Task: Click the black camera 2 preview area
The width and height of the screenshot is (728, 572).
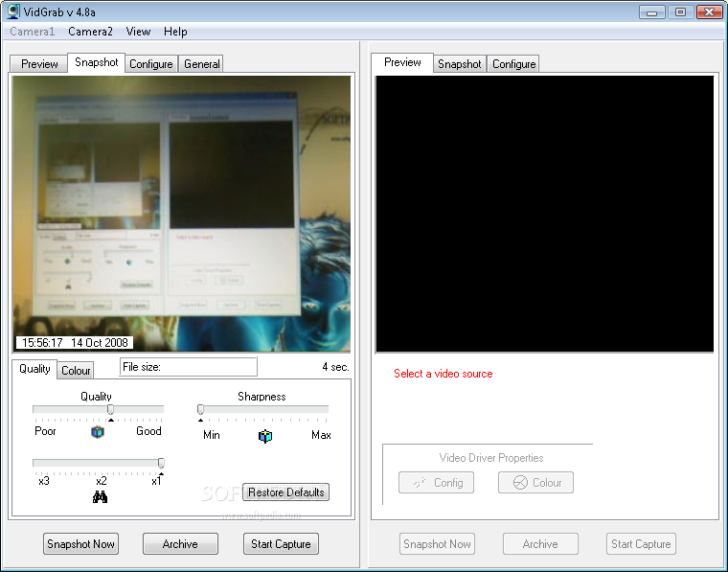Action: pyautogui.click(x=545, y=214)
